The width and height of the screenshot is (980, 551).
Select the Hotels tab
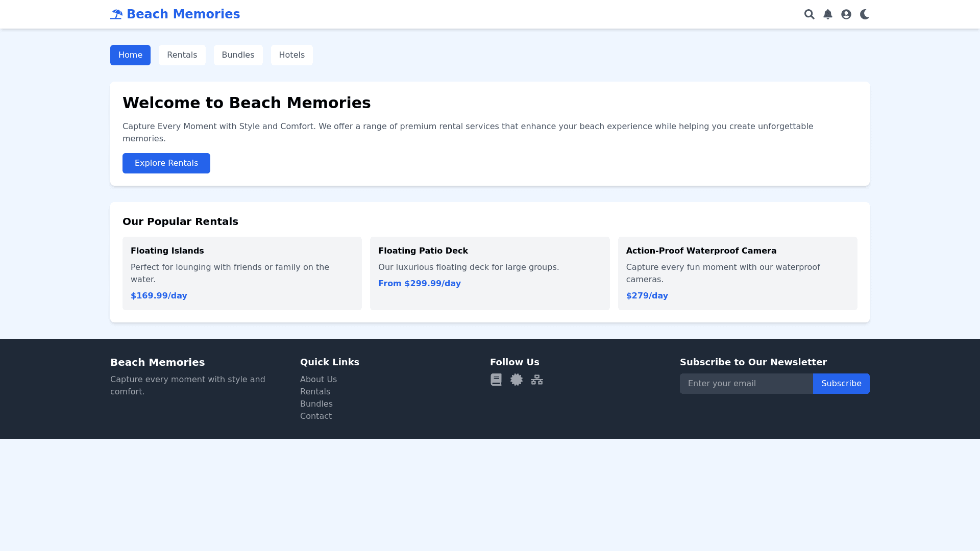click(x=291, y=55)
